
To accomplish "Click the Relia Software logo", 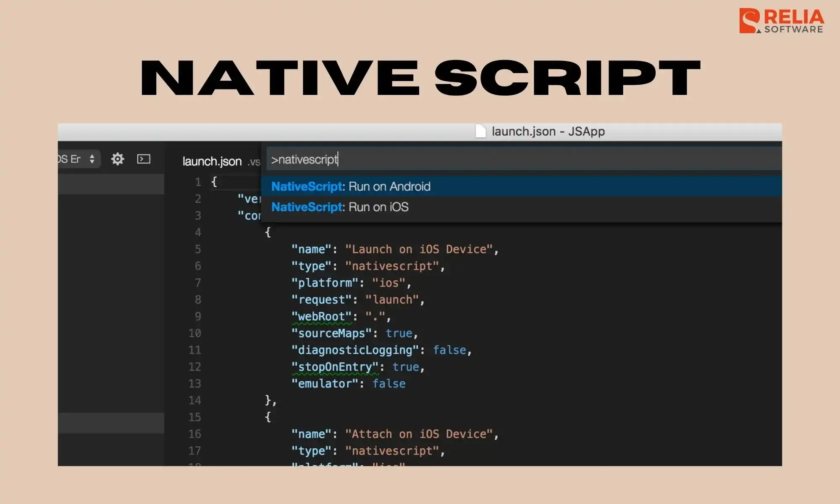I will [x=782, y=21].
